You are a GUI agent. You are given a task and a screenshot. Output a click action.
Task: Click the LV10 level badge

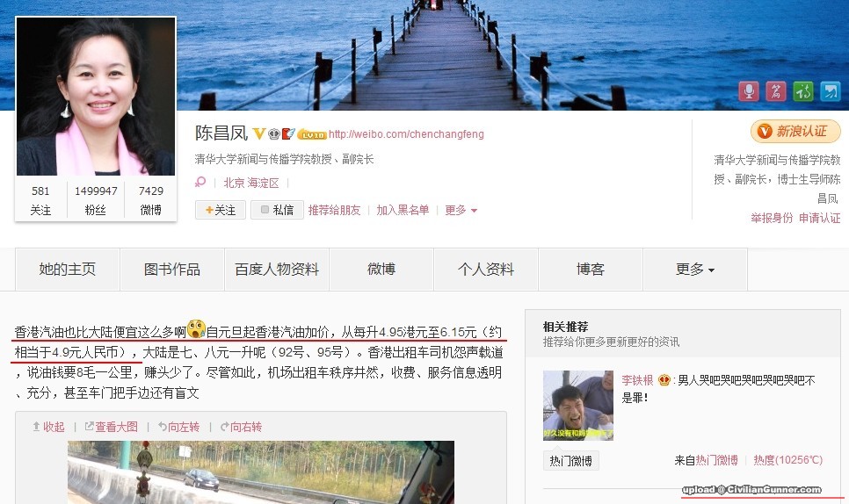[312, 134]
